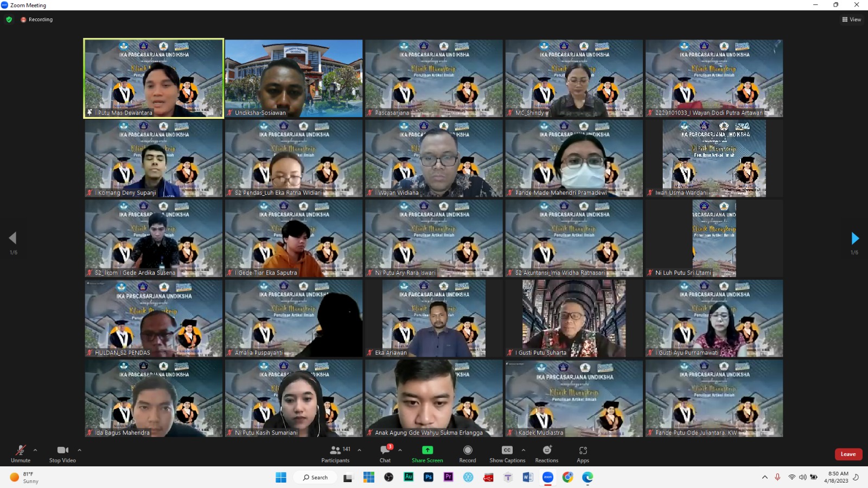Select MC_Shindy video tile

574,78
